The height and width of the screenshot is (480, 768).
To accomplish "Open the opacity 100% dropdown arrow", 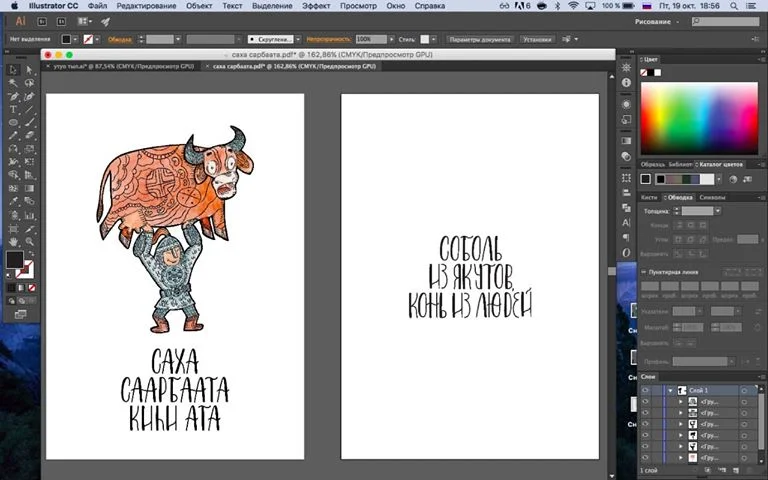I will [391, 39].
